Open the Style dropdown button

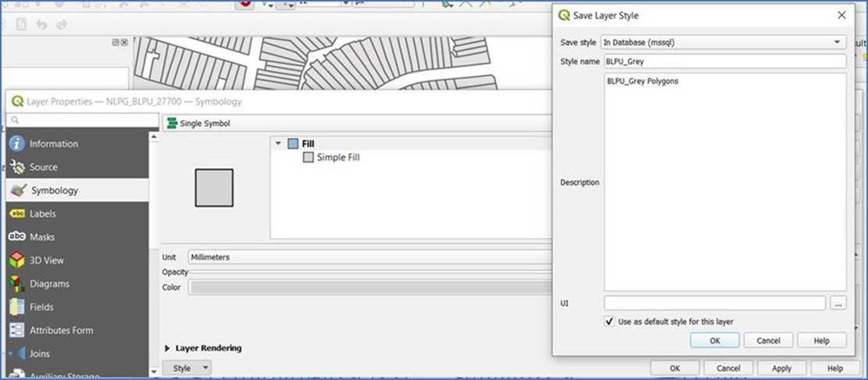(187, 368)
